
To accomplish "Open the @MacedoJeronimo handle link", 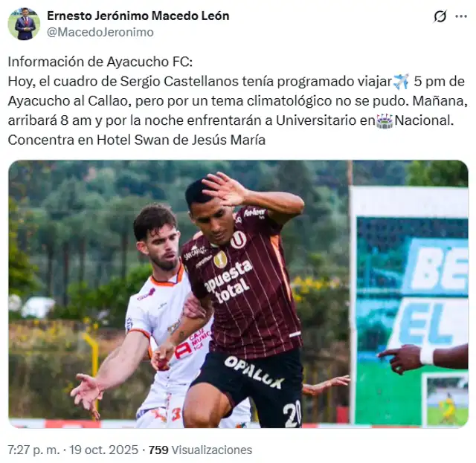I will click(x=100, y=32).
